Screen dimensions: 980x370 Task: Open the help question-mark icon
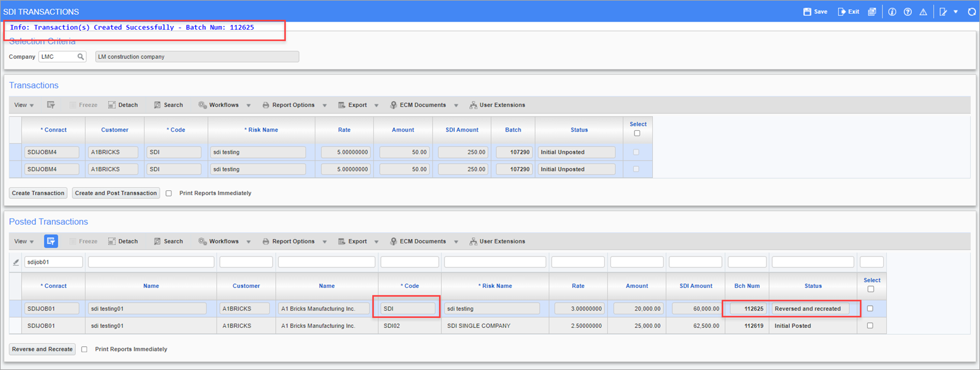(x=908, y=12)
